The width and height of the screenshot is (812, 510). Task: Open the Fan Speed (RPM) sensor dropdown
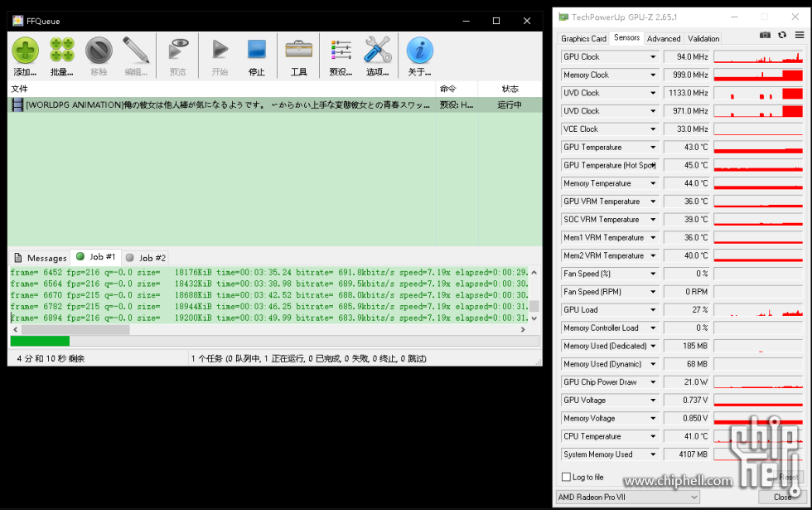click(x=653, y=292)
